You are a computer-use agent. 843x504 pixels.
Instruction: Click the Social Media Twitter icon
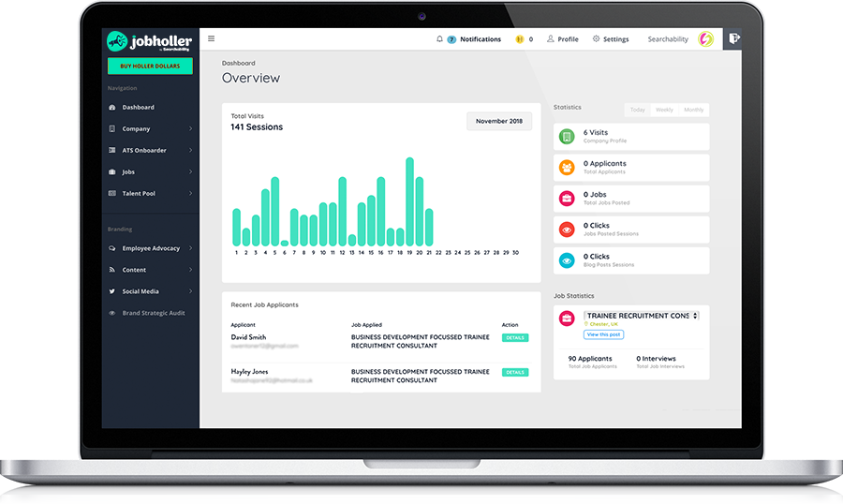click(x=111, y=291)
